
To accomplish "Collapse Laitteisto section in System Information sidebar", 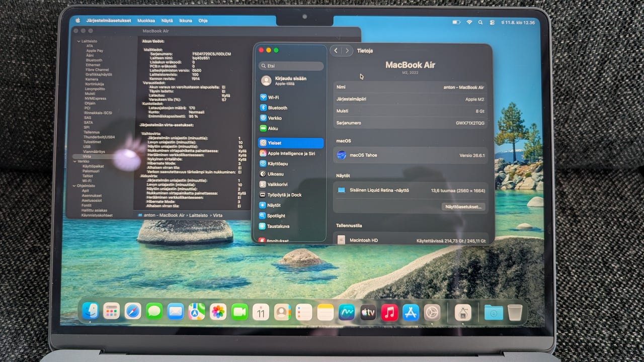I will (x=79, y=41).
